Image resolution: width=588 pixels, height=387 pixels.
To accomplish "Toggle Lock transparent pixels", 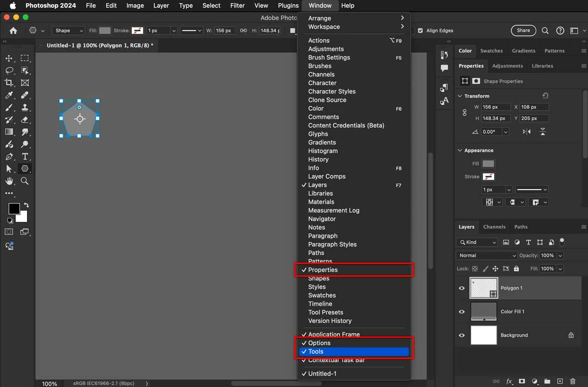I will (x=474, y=269).
